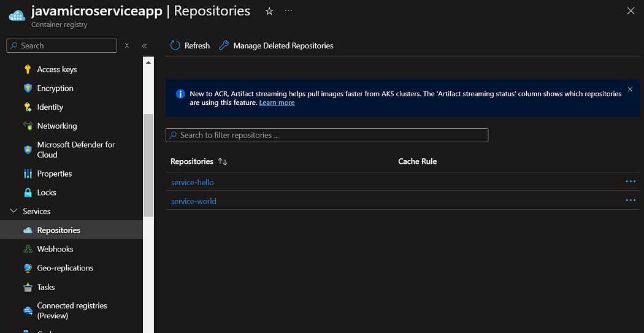Click the Webhooks icon
Screen dimensions: 644x333
(x=28, y=249)
